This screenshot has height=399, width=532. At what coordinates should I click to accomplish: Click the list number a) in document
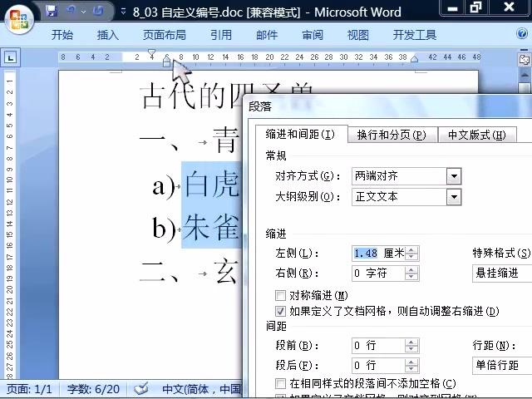[163, 186]
